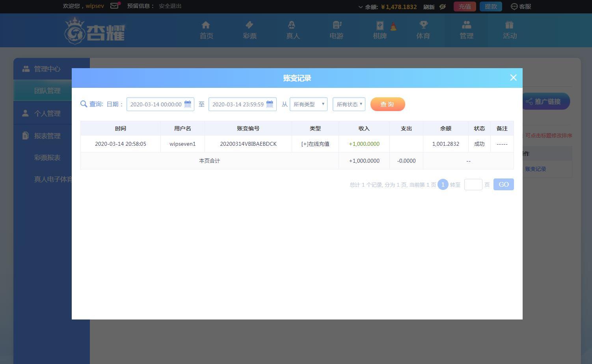Click the 首页 home icon
The image size is (592, 364).
pyautogui.click(x=206, y=26)
